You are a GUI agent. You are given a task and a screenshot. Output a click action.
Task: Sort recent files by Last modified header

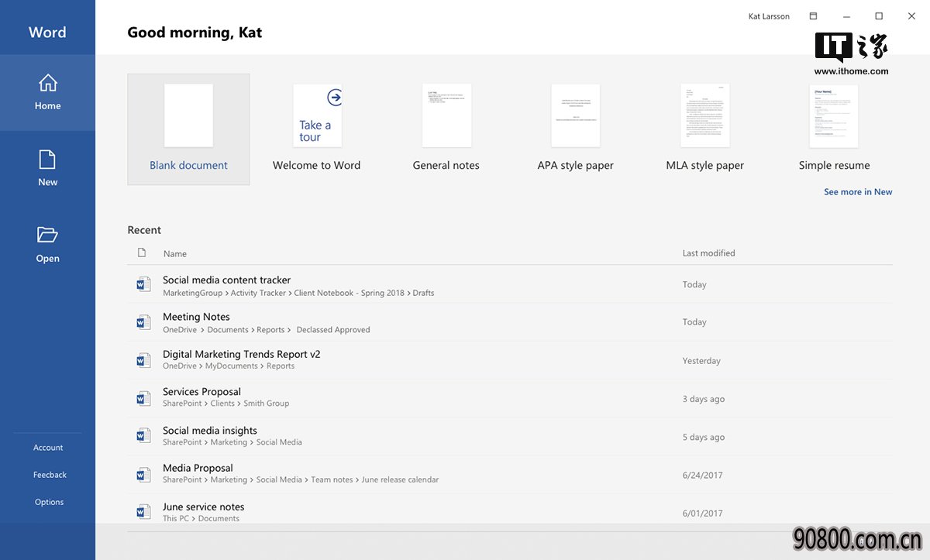point(708,253)
